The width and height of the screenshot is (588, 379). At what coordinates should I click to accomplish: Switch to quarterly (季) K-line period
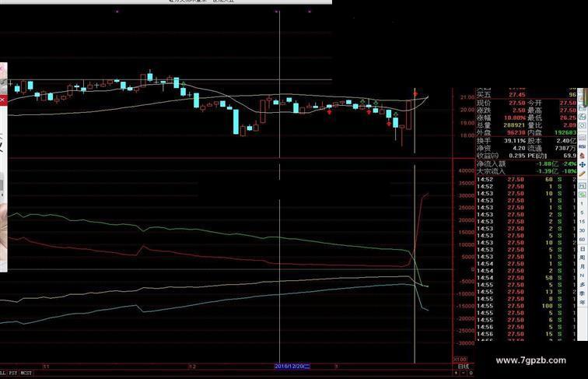point(583,293)
